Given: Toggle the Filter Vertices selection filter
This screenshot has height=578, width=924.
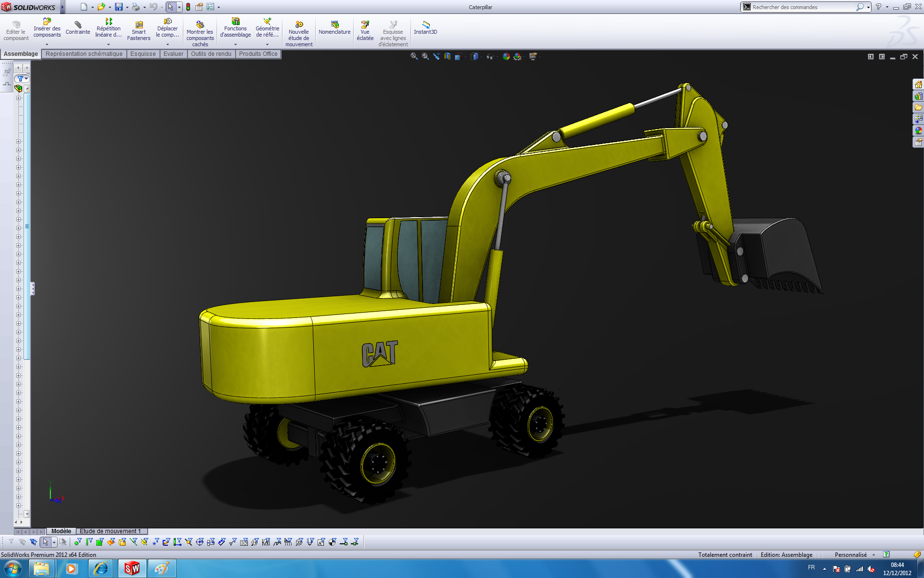Looking at the screenshot, I should click(x=78, y=542).
